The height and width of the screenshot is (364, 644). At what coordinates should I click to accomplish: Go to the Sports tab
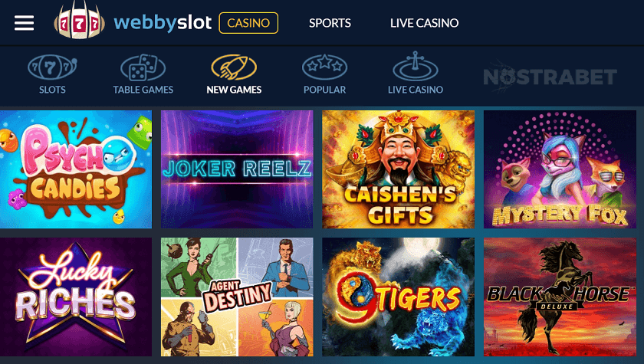click(x=330, y=23)
